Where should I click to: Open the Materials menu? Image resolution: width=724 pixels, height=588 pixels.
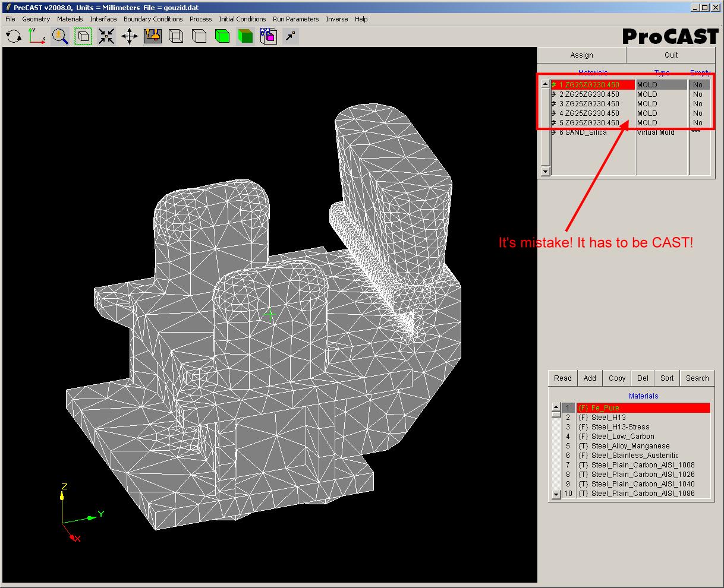(x=70, y=19)
